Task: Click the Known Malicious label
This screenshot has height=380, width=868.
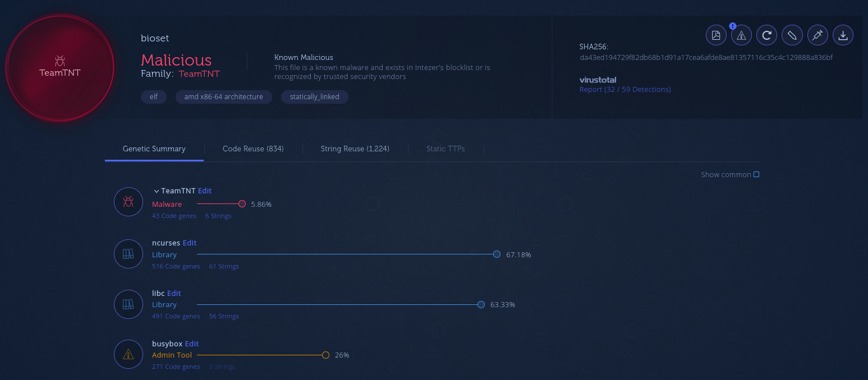Action: pos(304,57)
